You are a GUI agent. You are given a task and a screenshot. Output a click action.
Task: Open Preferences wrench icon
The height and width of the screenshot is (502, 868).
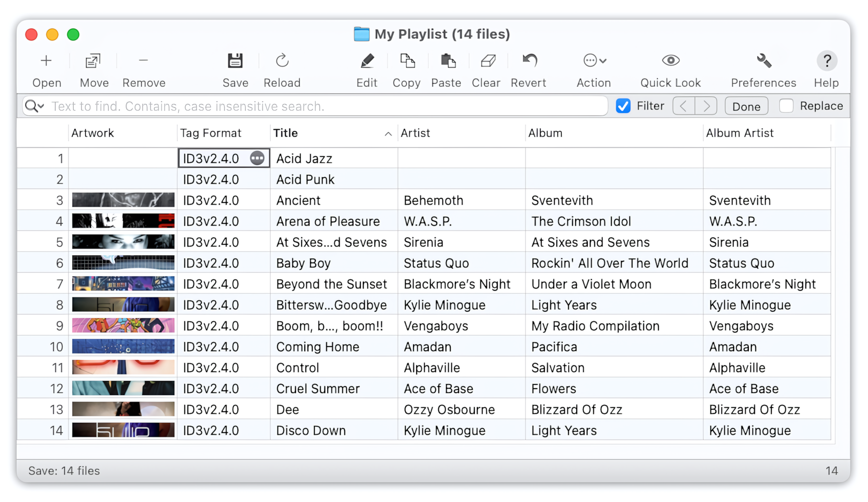pyautogui.click(x=764, y=61)
